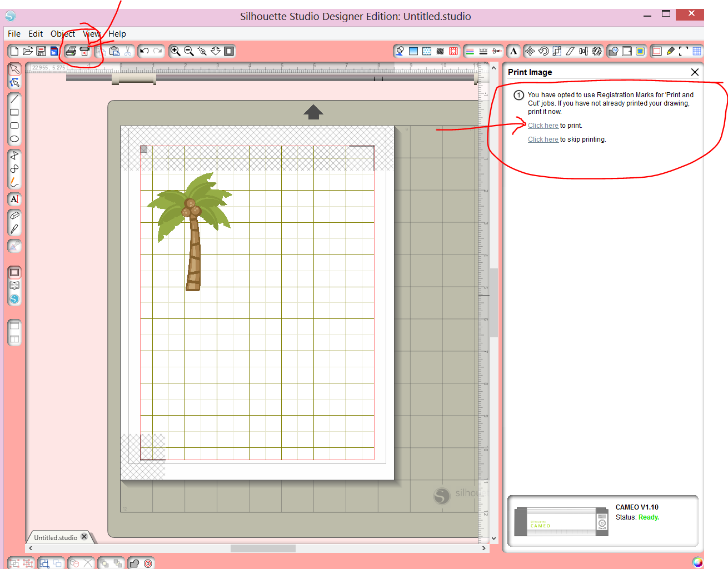The image size is (728, 569).
Task: Click the Send to Silhouette icon
Action: coord(84,51)
